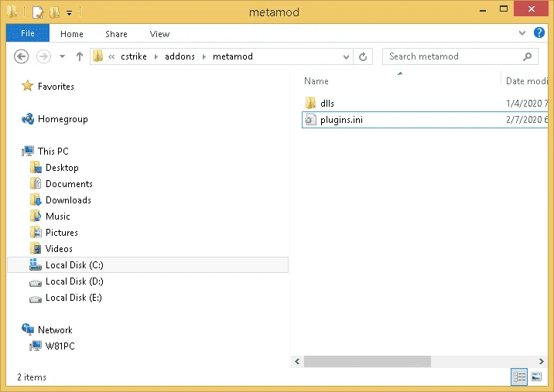Select Network in the navigation pane
This screenshot has height=392, width=554.
(55, 330)
